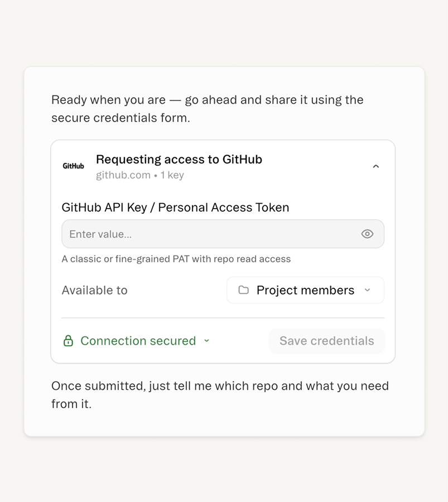
Task: Click the Connection secured label
Action: (138, 341)
